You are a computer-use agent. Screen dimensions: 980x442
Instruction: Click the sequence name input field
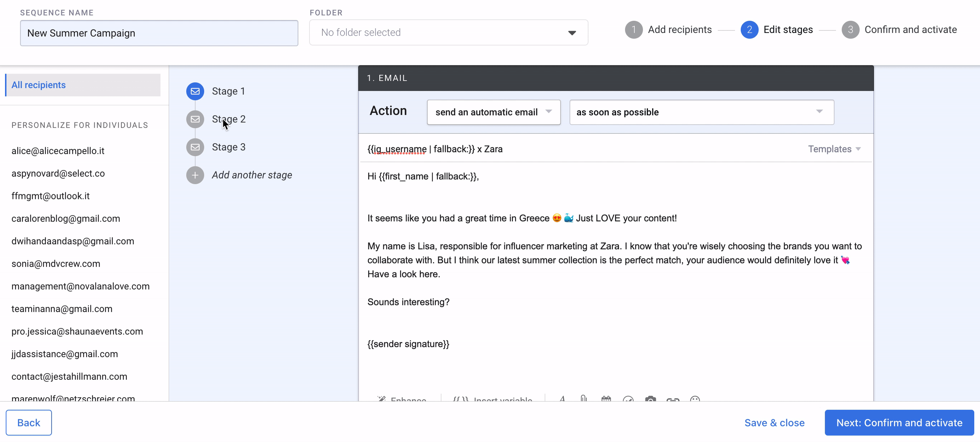pos(159,33)
